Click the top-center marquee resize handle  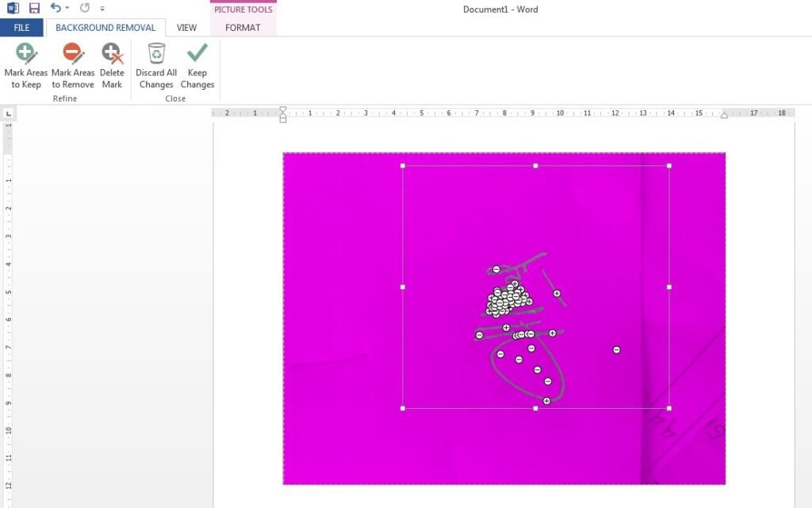[536, 166]
